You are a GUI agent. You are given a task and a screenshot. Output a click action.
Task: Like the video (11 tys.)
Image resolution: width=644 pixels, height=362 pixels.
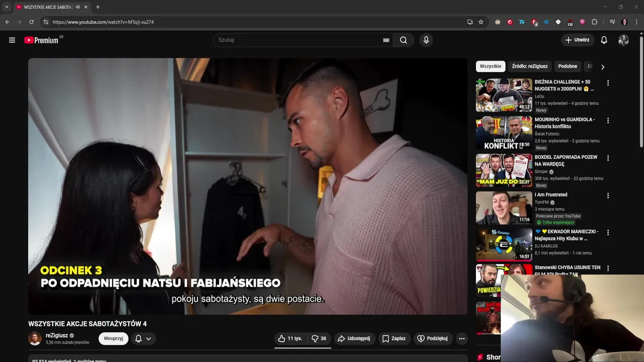pos(290,338)
